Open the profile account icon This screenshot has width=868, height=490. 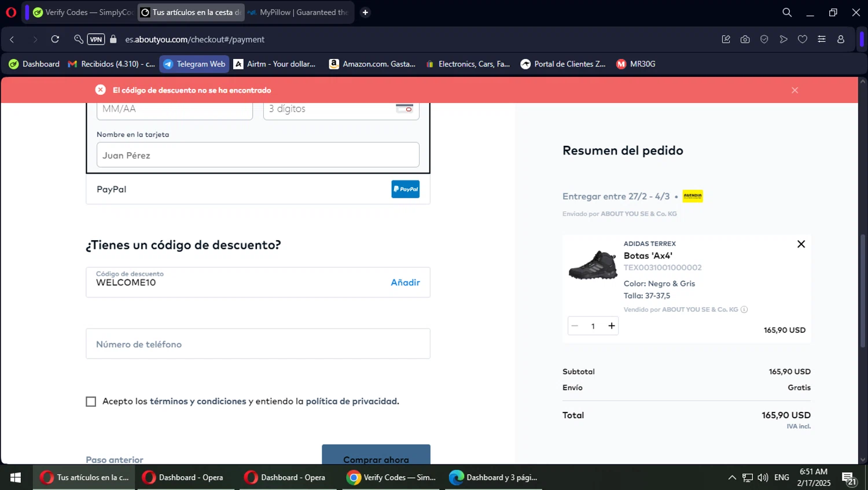[x=841, y=39]
